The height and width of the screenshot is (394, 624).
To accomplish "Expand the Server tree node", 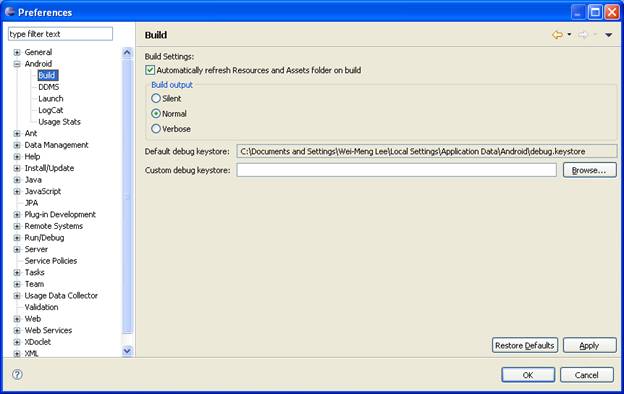I will pos(17,249).
